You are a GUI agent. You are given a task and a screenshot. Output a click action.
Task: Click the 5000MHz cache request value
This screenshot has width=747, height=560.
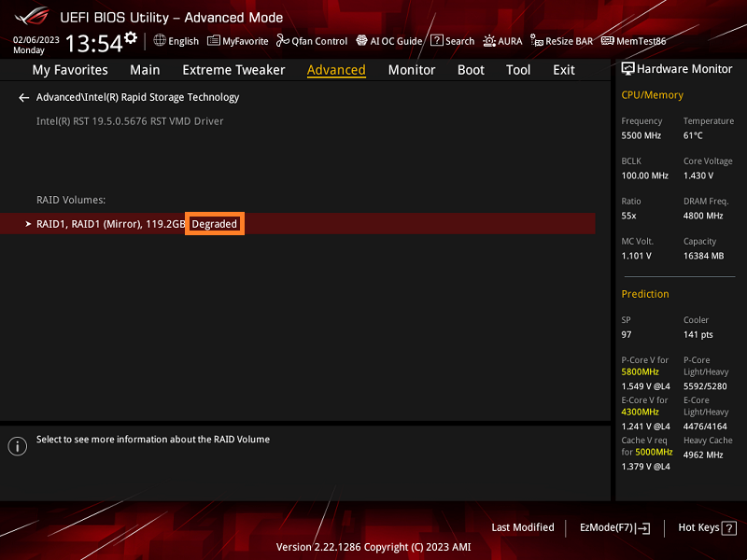[x=654, y=452]
